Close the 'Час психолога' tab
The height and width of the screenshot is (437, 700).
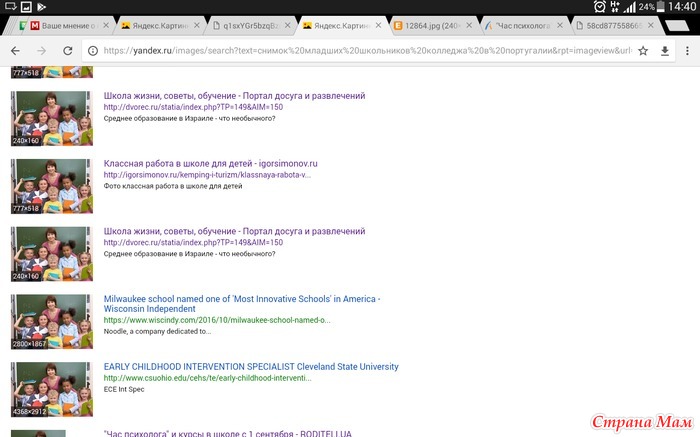560,25
